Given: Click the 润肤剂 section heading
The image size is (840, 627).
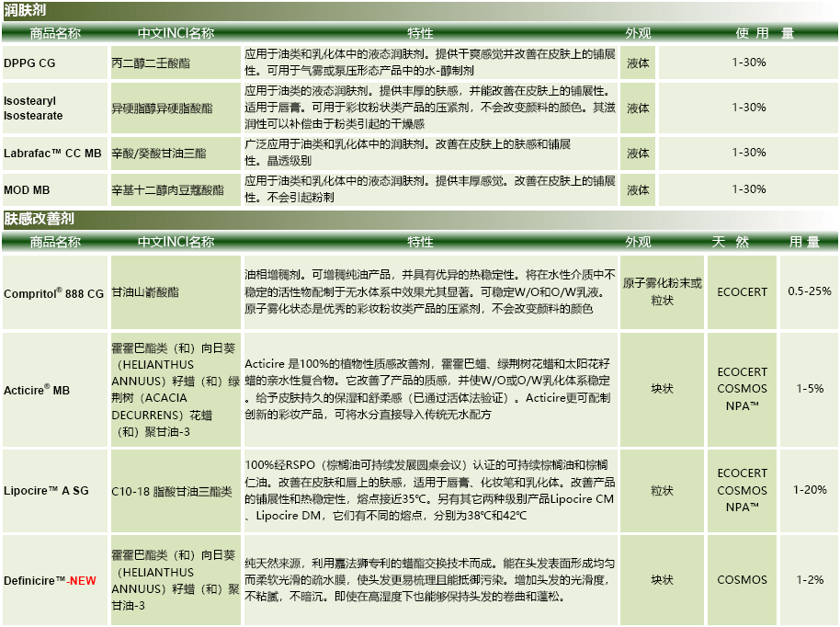Looking at the screenshot, I should click(x=26, y=10).
